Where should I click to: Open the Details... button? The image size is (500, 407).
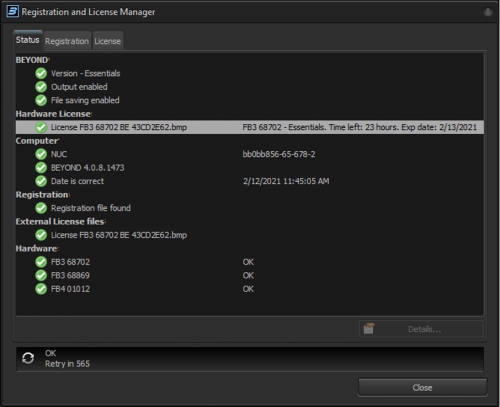421,329
